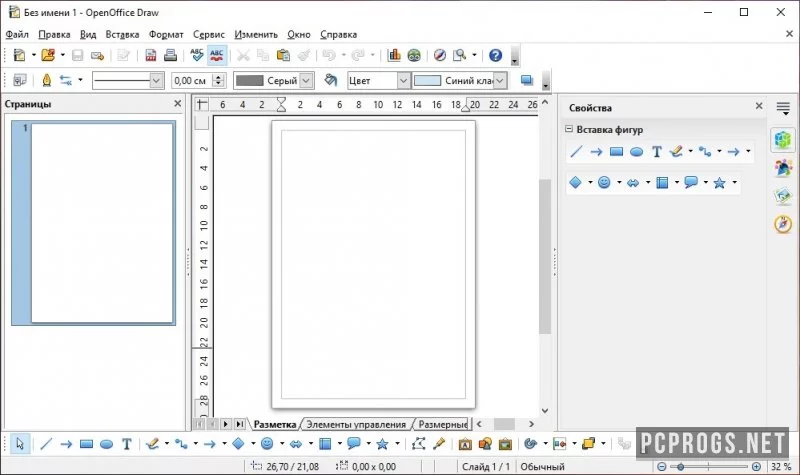800x475 pixels.
Task: Switch to the Разметка layer tab
Action: [x=274, y=424]
